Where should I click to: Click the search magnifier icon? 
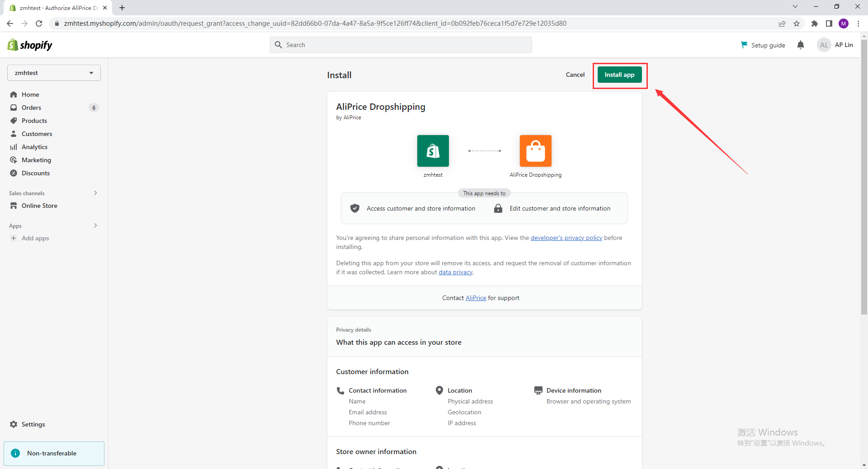point(278,45)
